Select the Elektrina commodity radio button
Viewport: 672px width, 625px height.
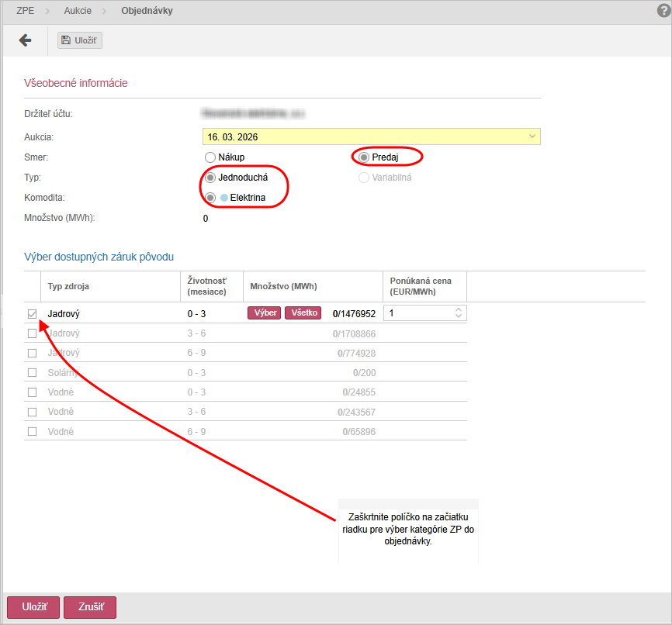[x=210, y=198]
